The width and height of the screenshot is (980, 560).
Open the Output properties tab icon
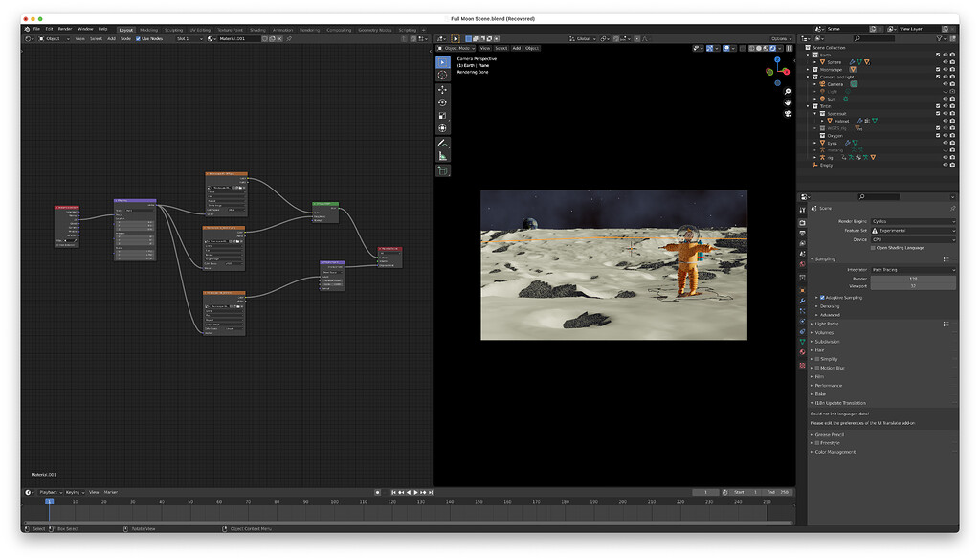tap(803, 234)
